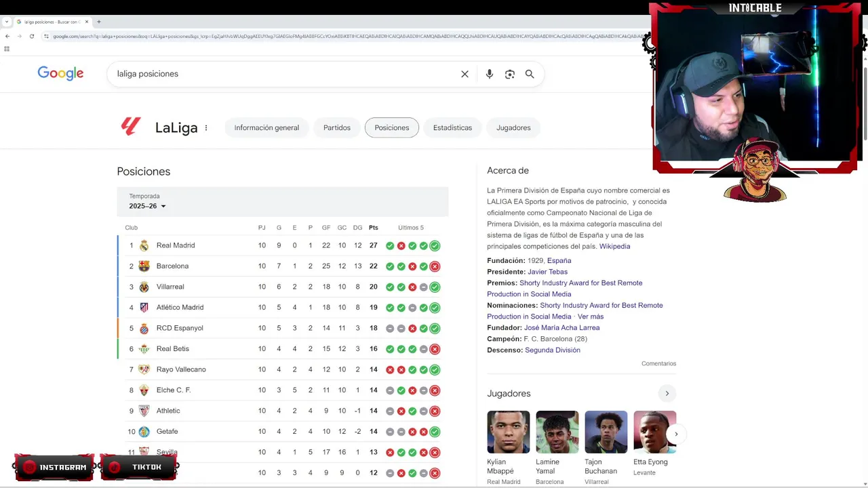Click the Sevilla table row

[283, 452]
